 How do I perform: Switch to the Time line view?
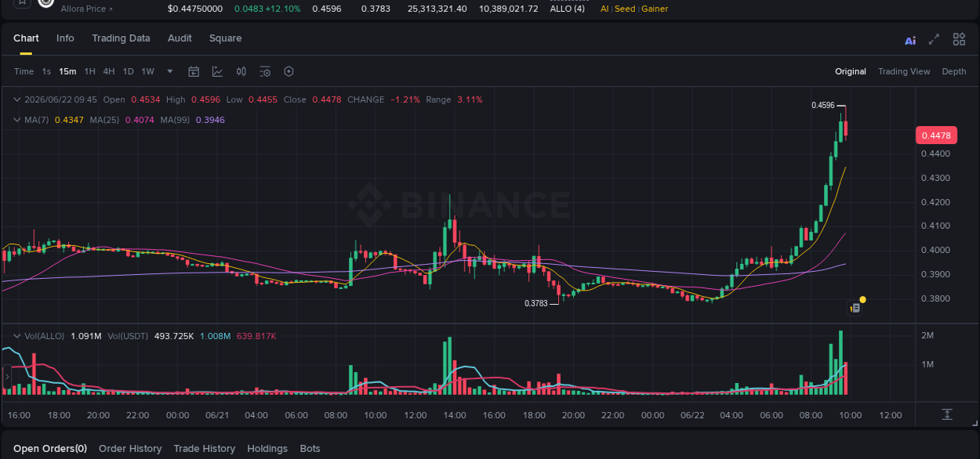pos(24,71)
